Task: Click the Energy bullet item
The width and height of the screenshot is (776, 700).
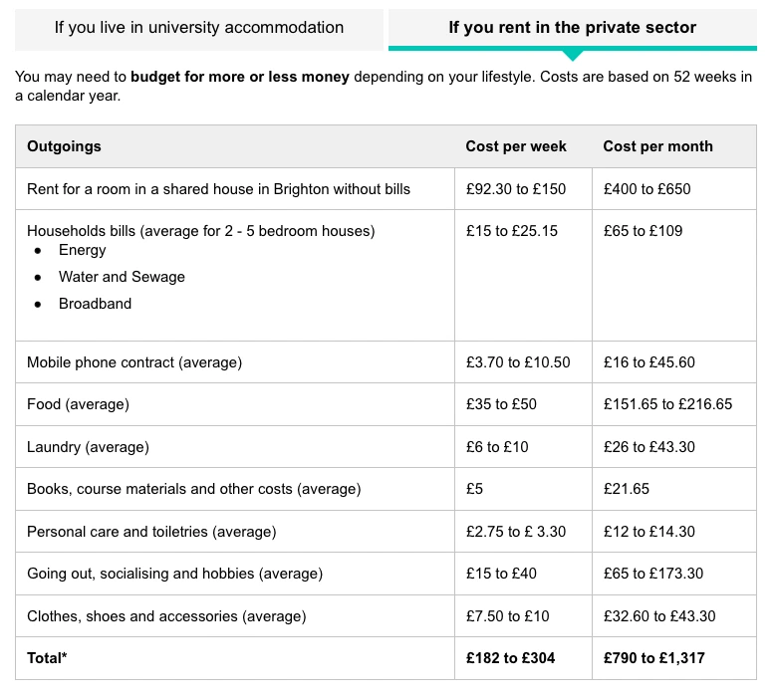Action: pos(83,251)
